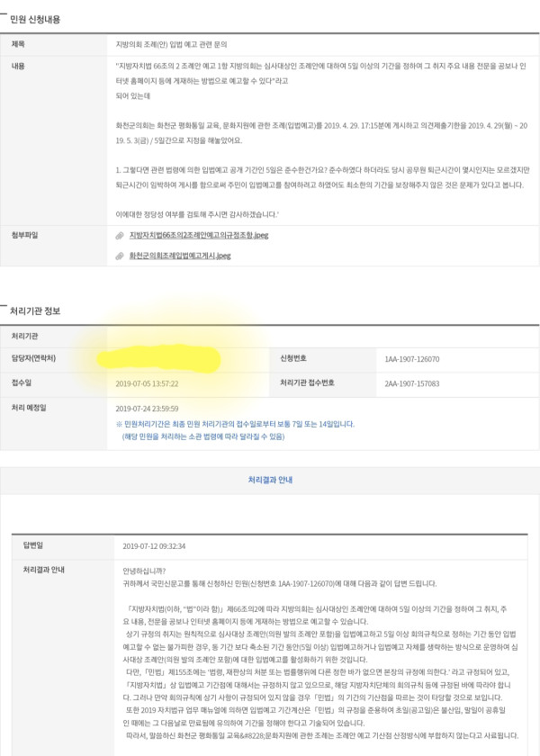Click the greeting line 안녕하십니까? in response
Image resolution: width=540 pixels, height=756 pixels.
pos(144,571)
